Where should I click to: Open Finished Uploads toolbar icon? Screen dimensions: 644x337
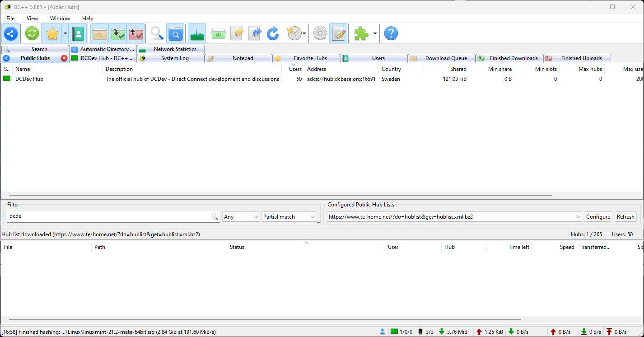tap(135, 33)
